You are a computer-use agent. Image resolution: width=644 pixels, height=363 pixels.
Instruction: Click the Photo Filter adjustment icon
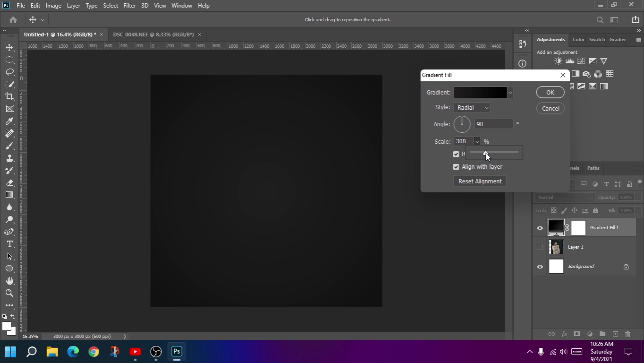click(x=587, y=74)
